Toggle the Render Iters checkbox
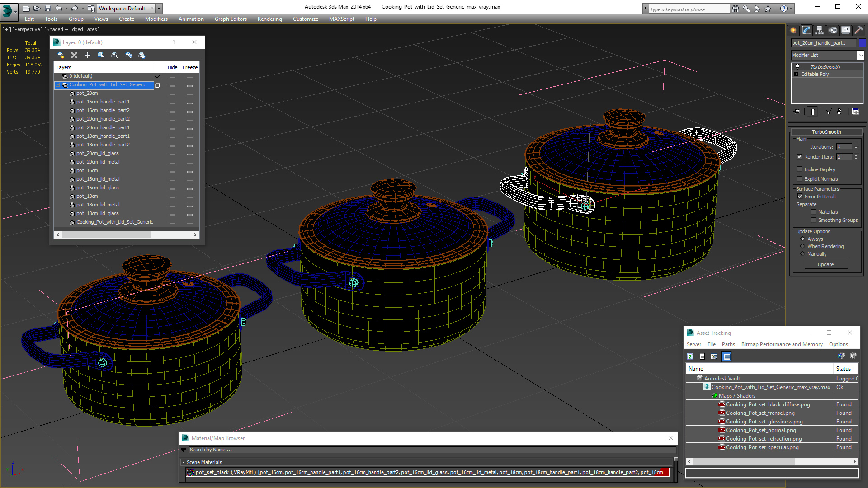The width and height of the screenshot is (868, 488). [799, 157]
